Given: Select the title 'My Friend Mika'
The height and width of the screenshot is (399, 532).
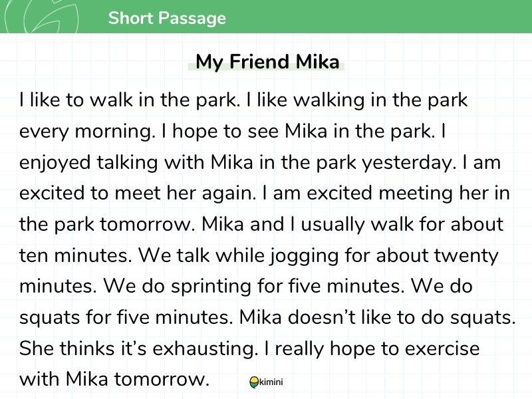Looking at the screenshot, I should pyautogui.click(x=267, y=61).
